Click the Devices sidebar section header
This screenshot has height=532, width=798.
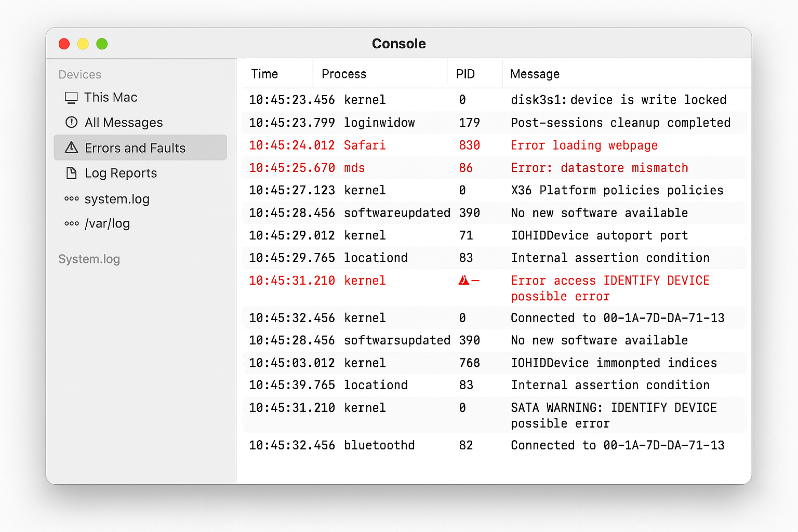tap(80, 75)
